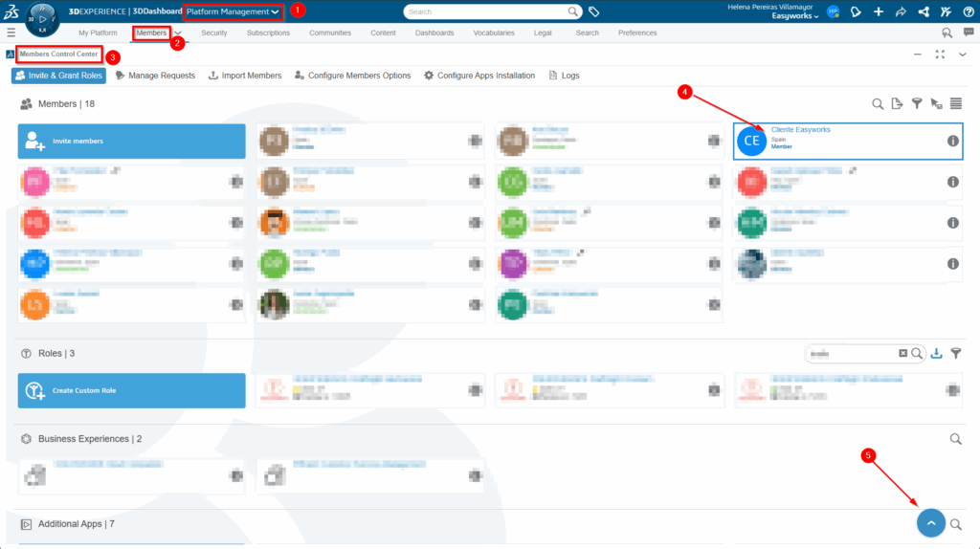Search members with magnifier icon
The width and height of the screenshot is (980, 549).
[x=878, y=103]
